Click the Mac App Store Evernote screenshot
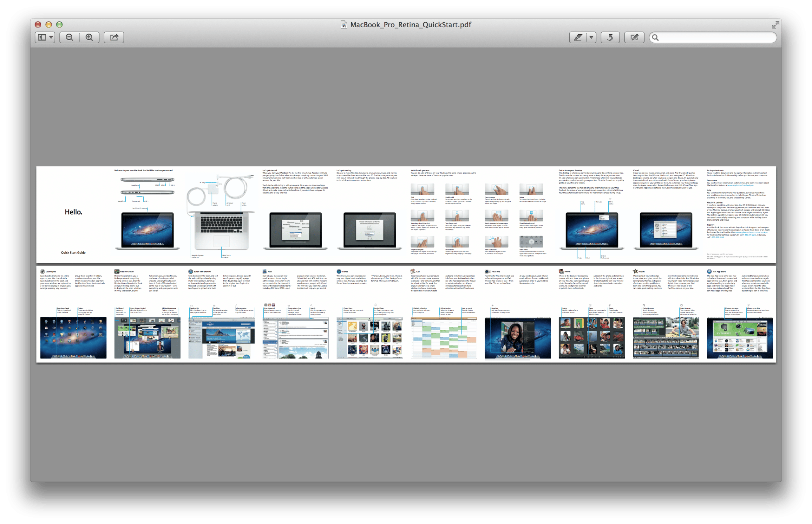 740,338
